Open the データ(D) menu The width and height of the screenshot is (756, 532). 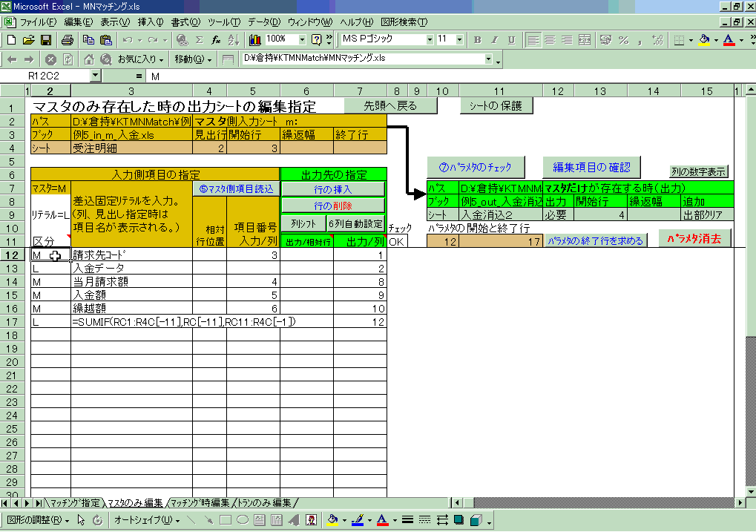point(264,22)
